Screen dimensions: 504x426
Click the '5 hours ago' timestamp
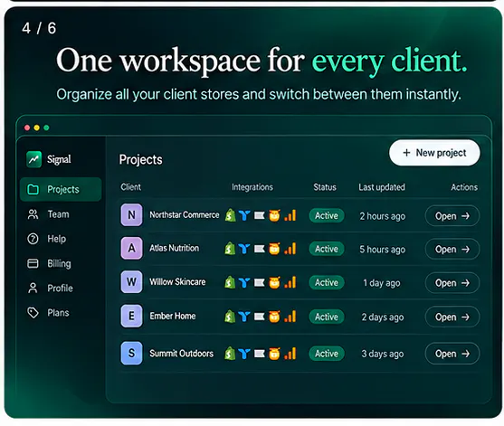coord(383,250)
